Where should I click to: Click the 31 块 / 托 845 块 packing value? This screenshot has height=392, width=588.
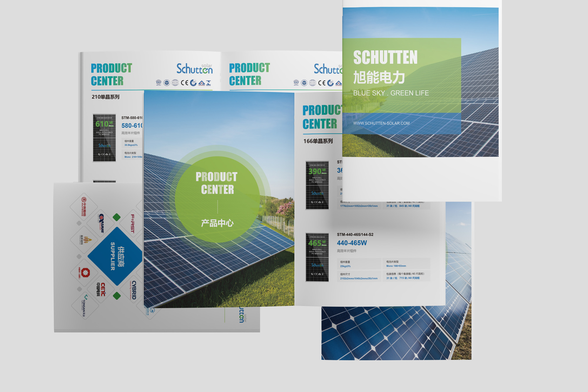click(x=403, y=206)
